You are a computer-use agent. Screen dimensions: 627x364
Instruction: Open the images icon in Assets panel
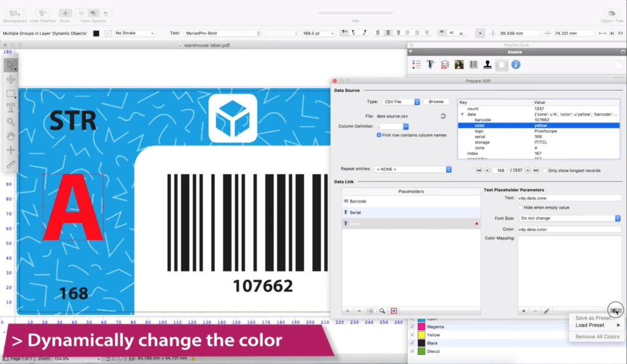click(459, 64)
